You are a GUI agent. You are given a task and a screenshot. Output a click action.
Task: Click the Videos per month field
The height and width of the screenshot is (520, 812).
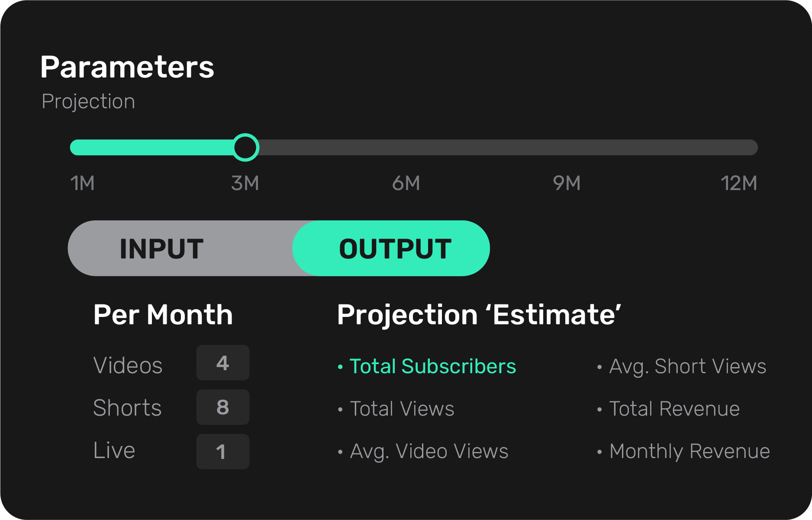222,363
